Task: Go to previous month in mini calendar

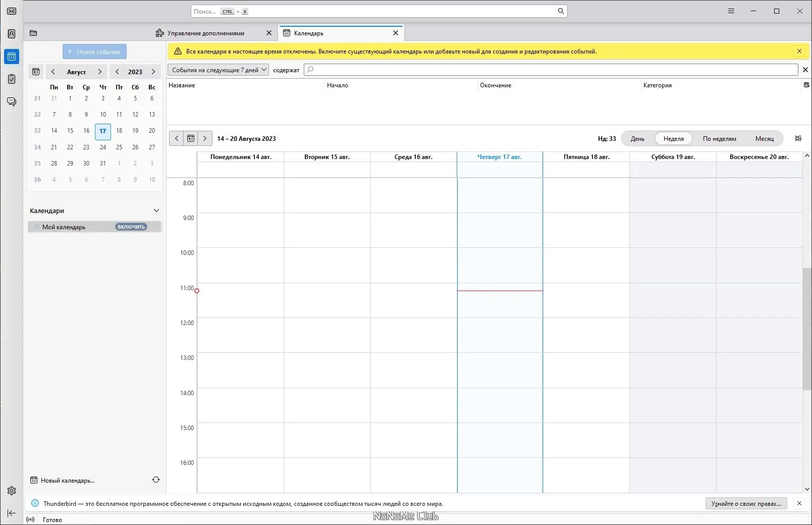Action: [53, 72]
